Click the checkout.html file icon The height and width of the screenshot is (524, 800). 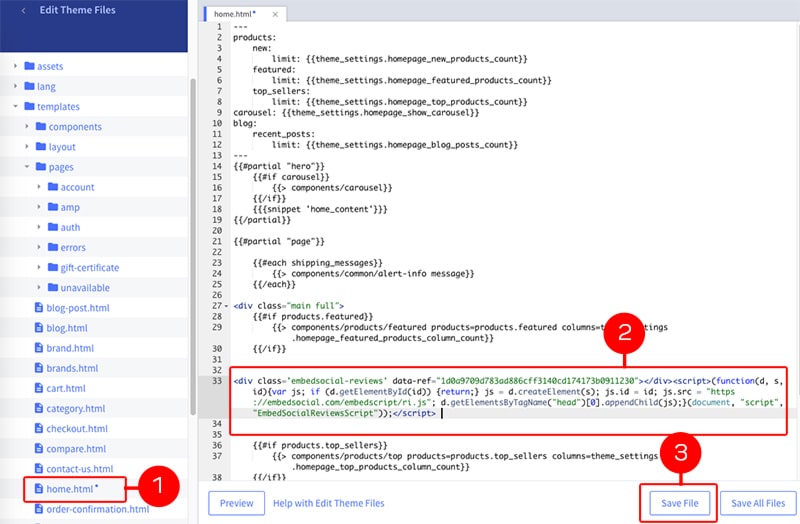point(39,428)
